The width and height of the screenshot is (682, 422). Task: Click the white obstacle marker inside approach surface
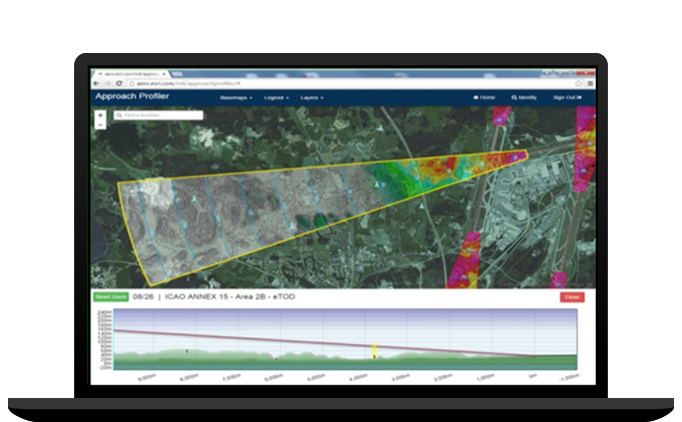[377, 185]
